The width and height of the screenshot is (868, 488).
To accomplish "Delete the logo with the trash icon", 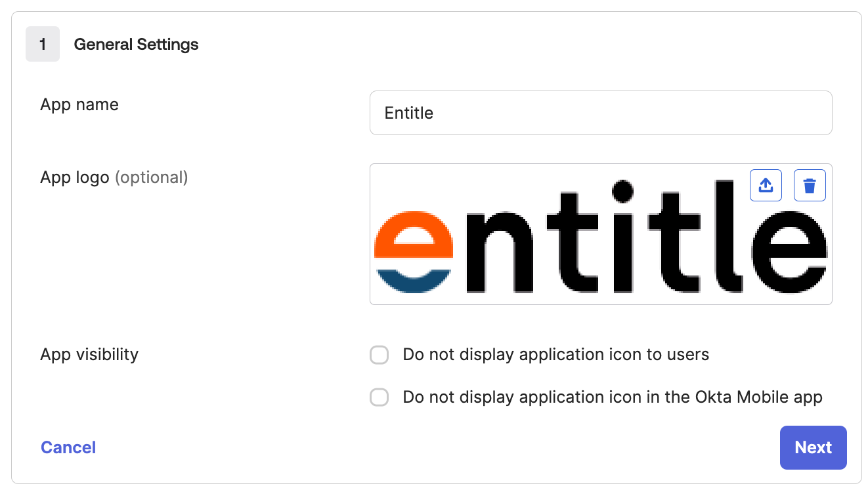I will [x=810, y=185].
